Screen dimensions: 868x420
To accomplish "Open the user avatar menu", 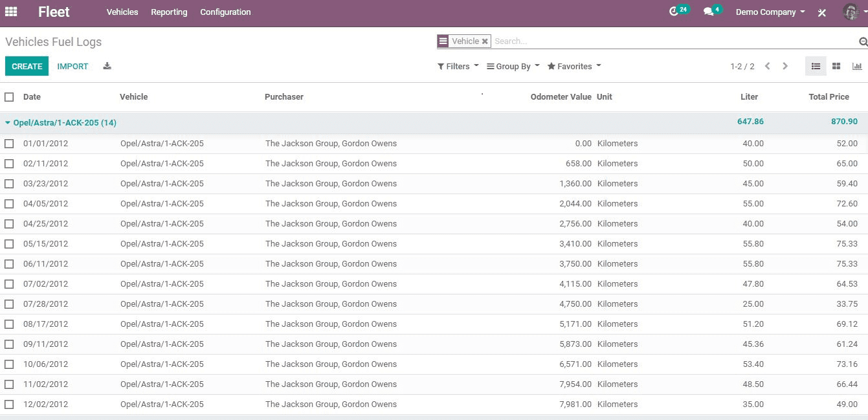I will pos(851,12).
